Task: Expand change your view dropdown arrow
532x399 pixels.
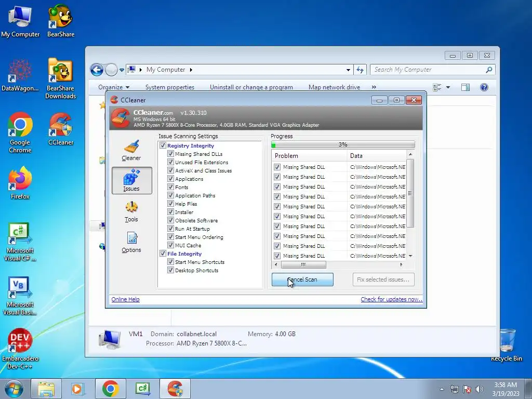Action: [x=448, y=87]
